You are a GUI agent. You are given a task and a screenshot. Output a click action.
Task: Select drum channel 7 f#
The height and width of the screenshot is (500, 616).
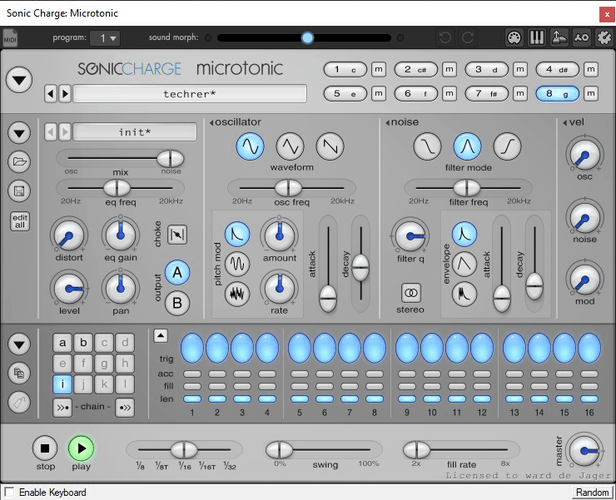pos(486,93)
